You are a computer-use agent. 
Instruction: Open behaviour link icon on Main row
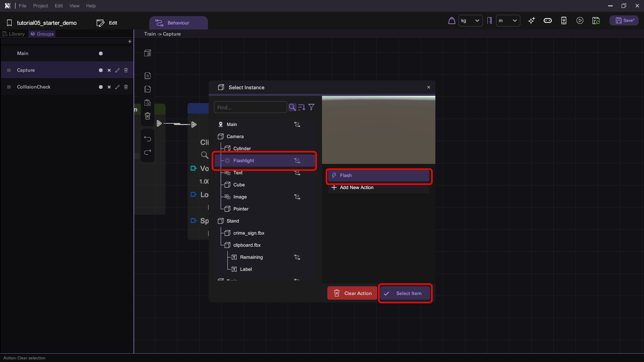pos(297,124)
